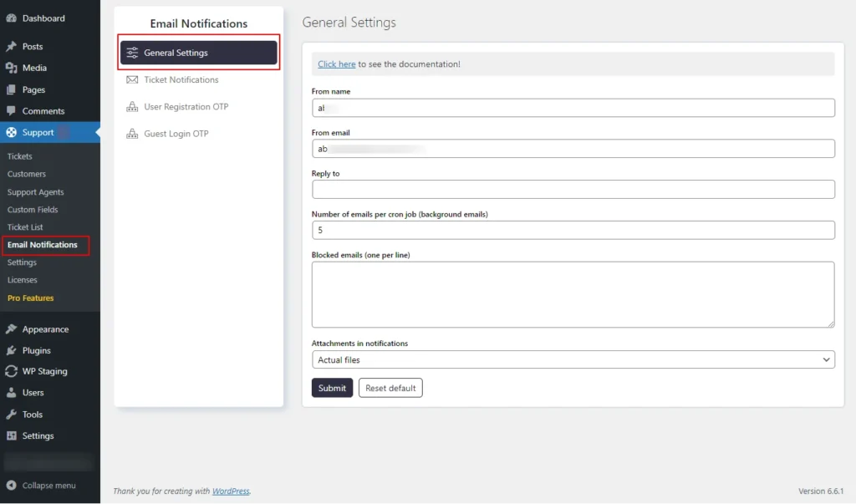Click the Ticket Notifications envelope icon
Screen dimensions: 856x504
coord(134,79)
